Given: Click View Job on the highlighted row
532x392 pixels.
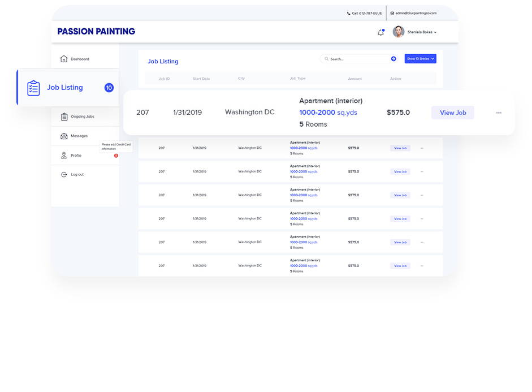Looking at the screenshot, I should click(x=452, y=113).
